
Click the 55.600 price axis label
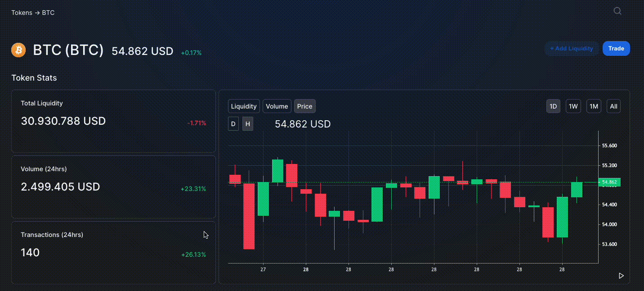click(609, 145)
